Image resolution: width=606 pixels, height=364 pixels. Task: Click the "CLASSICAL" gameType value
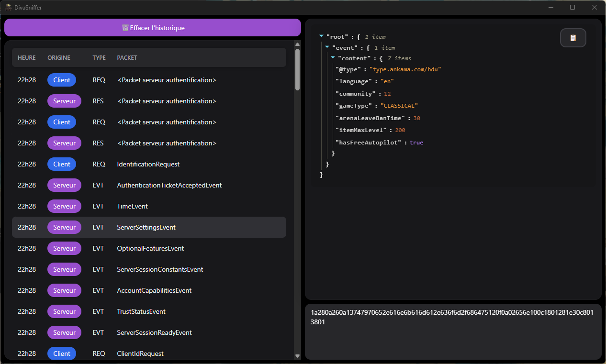click(x=399, y=106)
